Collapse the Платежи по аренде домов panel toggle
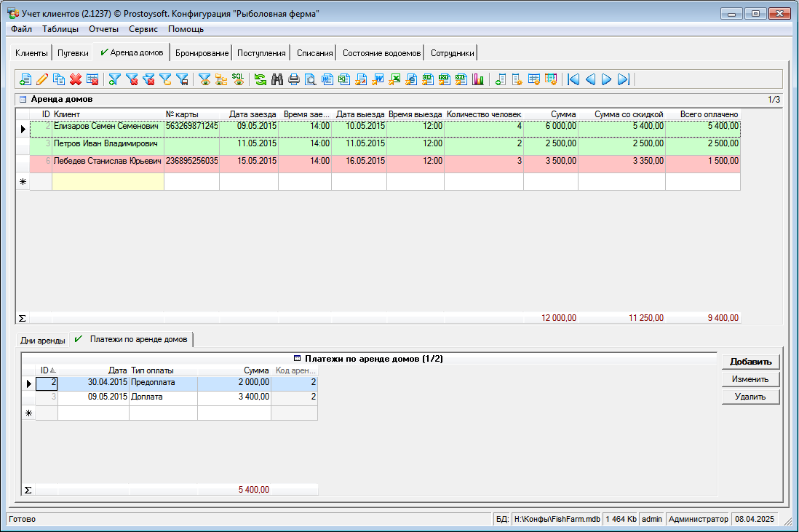 tap(298, 359)
